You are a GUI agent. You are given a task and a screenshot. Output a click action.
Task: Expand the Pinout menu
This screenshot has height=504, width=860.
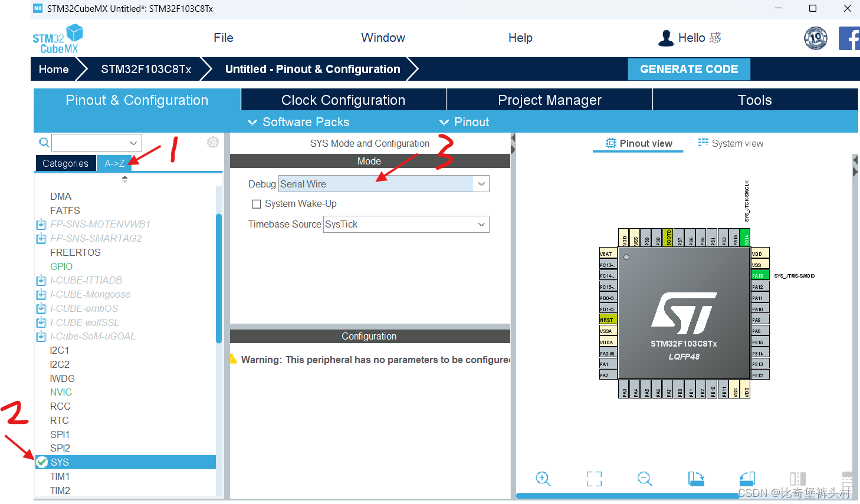(464, 122)
